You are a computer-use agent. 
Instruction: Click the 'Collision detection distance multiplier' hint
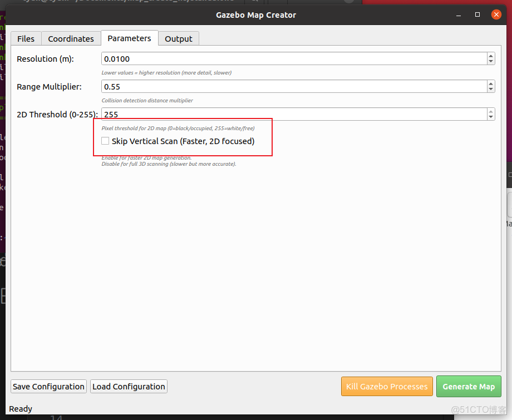point(147,101)
